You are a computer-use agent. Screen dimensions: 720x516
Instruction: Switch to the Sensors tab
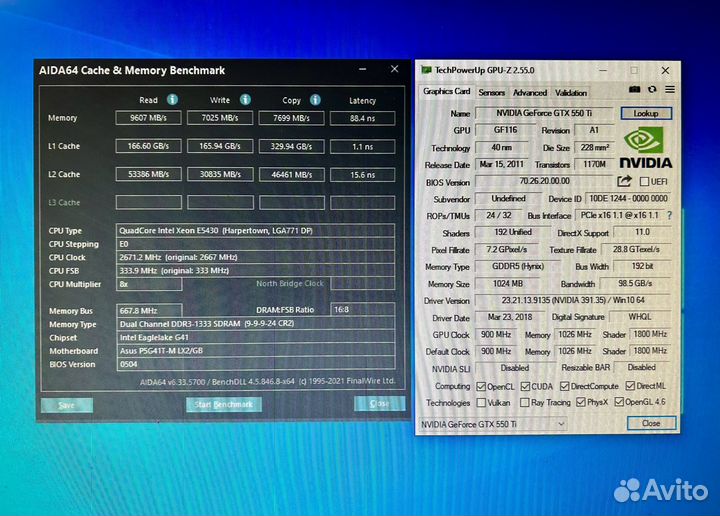click(491, 93)
